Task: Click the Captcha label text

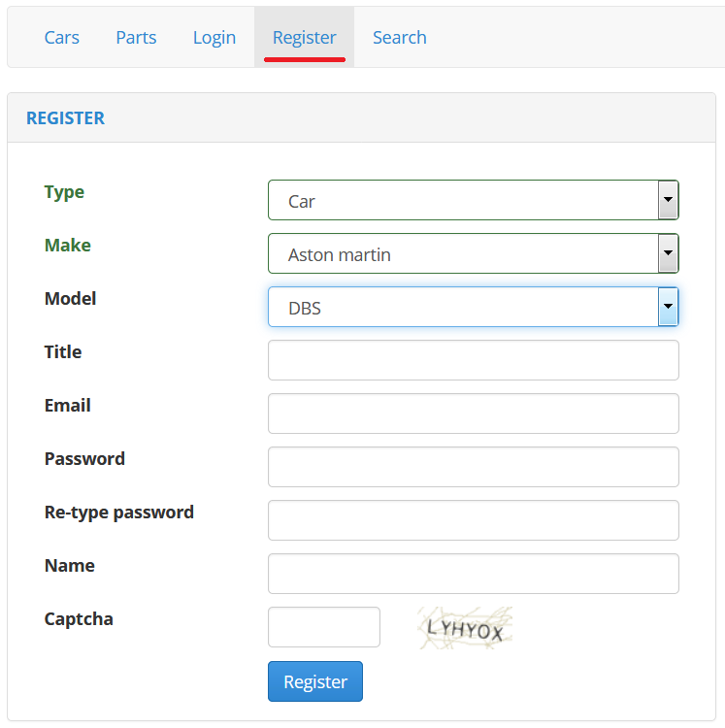Action: click(x=79, y=619)
